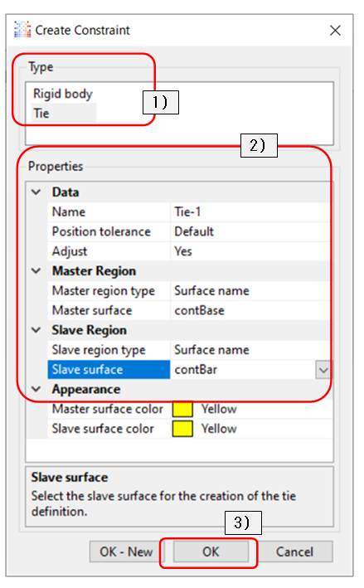
Task: Click the Cancel button
Action: 294,552
